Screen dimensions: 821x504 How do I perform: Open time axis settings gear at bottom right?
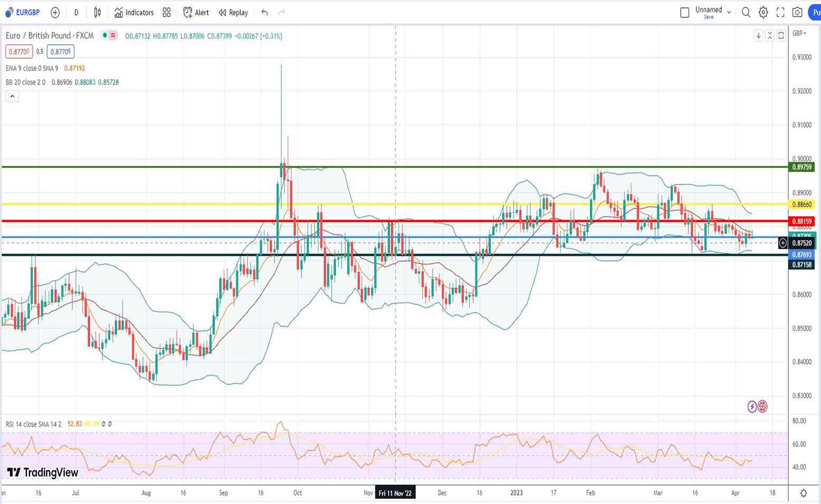coord(803,493)
